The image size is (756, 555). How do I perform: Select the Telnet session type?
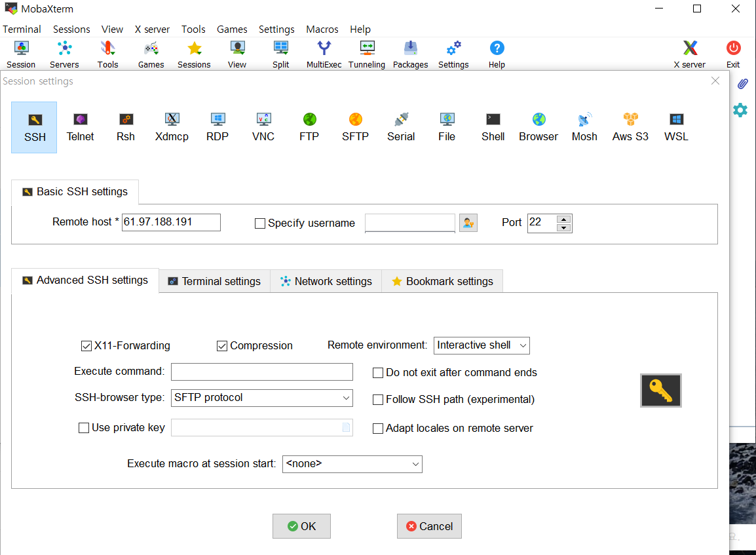[x=80, y=127]
